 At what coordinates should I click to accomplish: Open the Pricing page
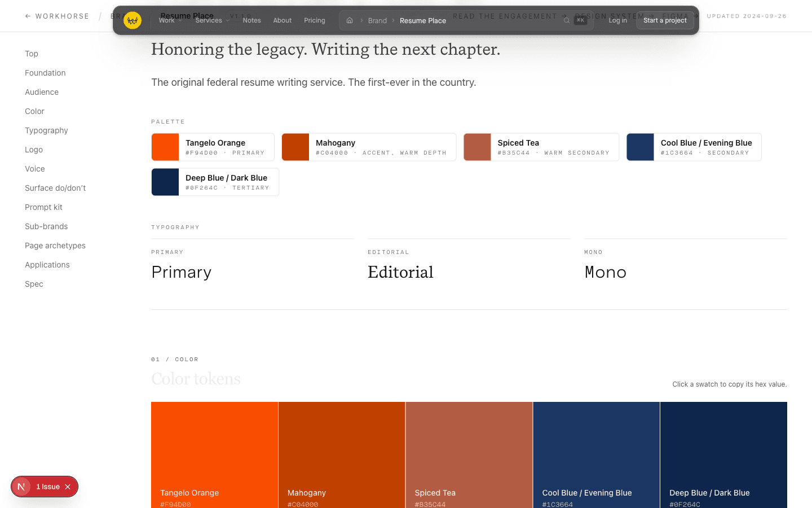(x=315, y=20)
